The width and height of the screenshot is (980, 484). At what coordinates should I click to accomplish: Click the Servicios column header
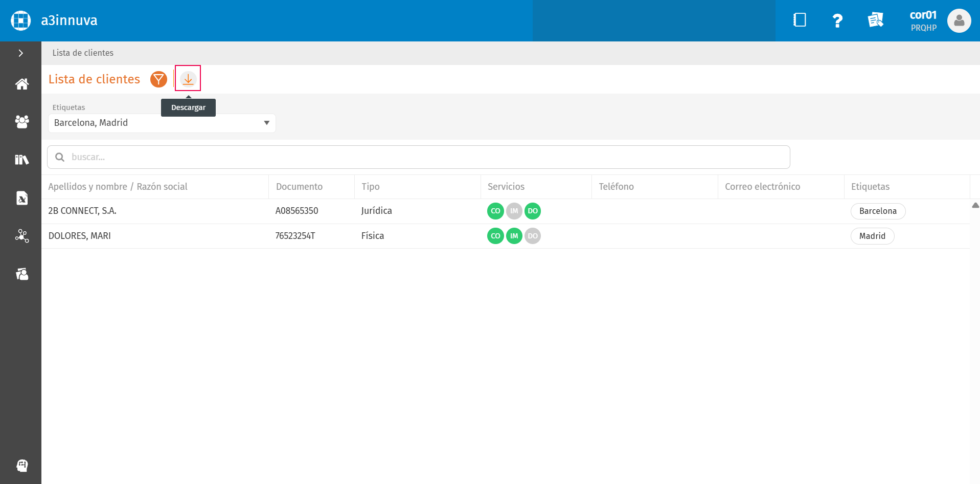506,187
